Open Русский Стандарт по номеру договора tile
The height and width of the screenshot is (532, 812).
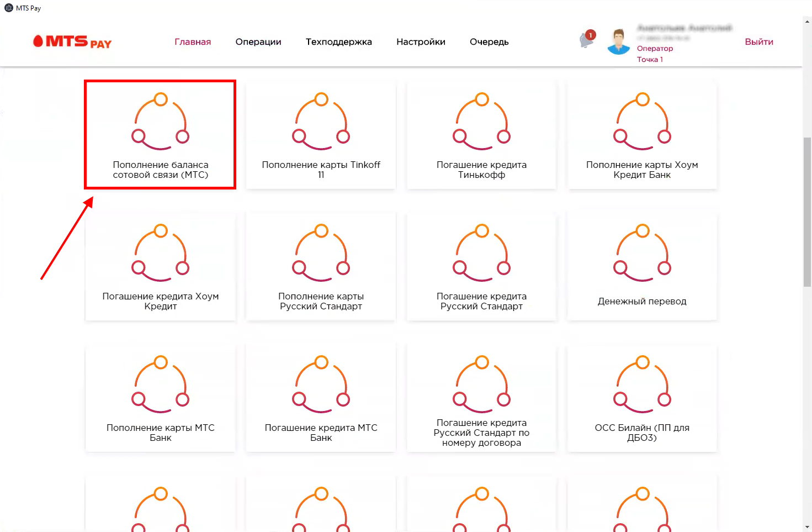pos(481,397)
